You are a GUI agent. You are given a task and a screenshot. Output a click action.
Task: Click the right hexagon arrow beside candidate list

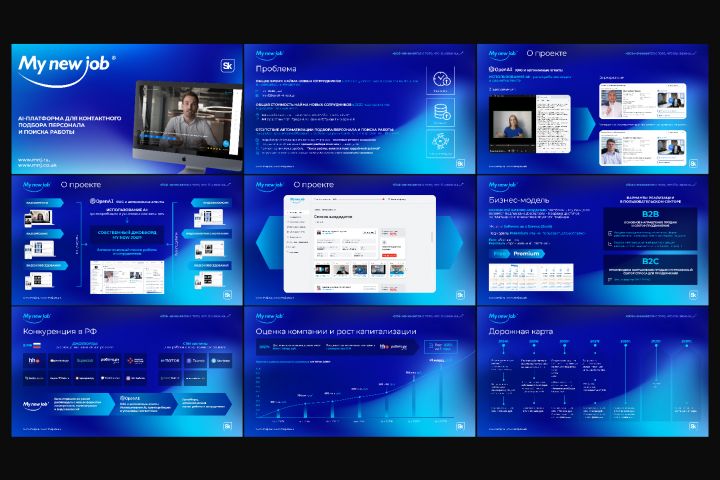[450, 243]
